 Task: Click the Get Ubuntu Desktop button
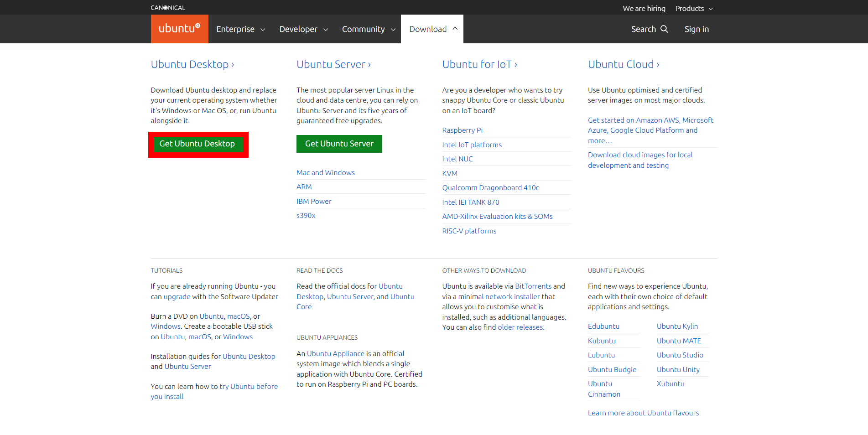197,144
